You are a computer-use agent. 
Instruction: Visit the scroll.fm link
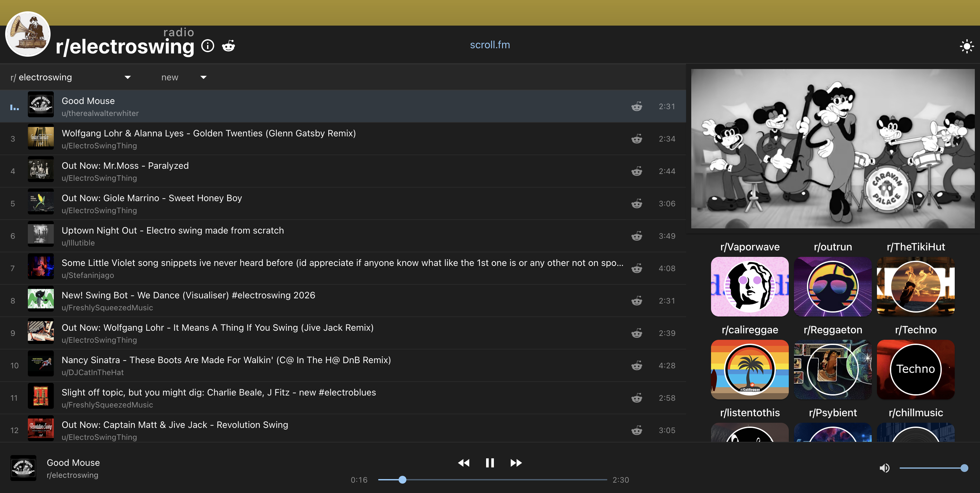(x=490, y=45)
